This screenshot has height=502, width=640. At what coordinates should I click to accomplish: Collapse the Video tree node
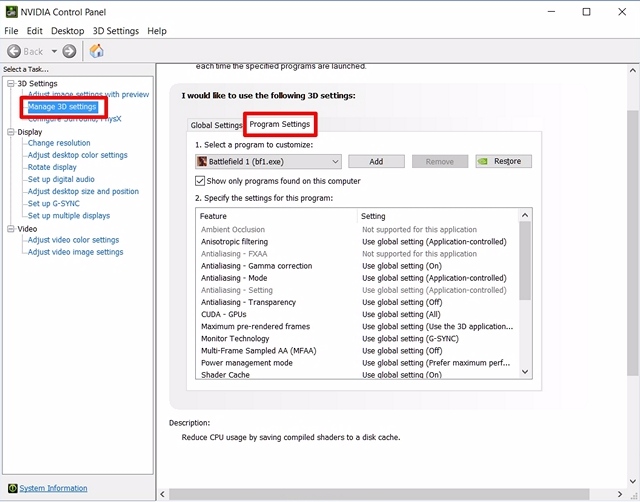[x=11, y=229]
